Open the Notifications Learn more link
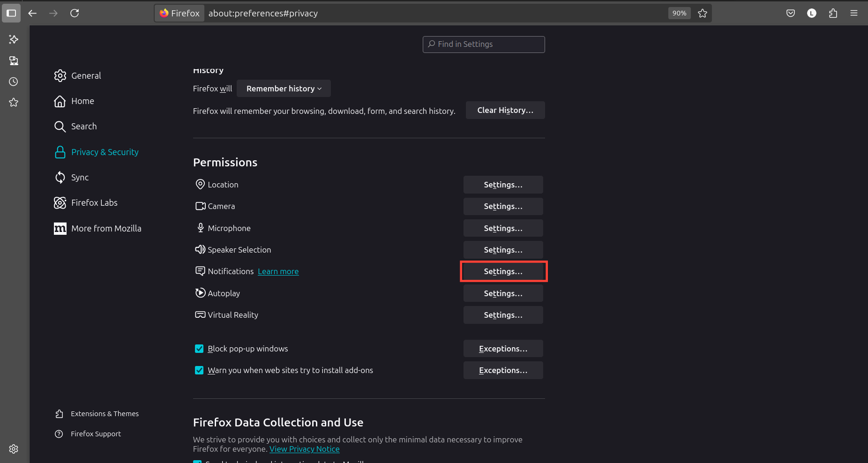Image resolution: width=868 pixels, height=463 pixels. 278,271
